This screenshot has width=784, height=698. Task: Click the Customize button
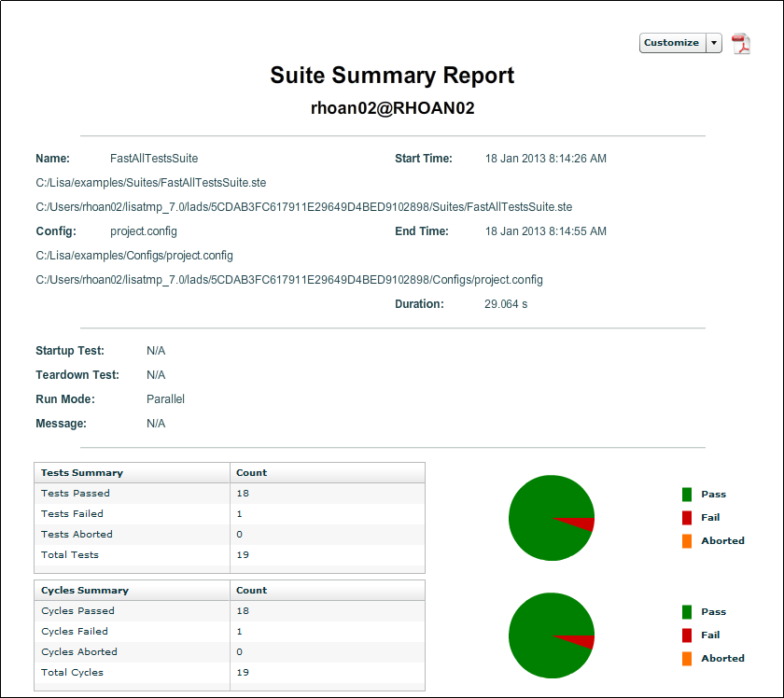671,43
